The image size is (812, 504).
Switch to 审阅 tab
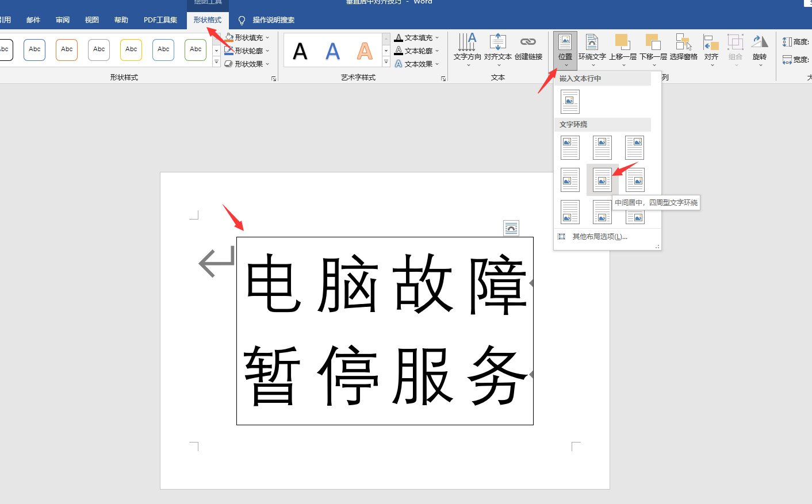click(63, 20)
